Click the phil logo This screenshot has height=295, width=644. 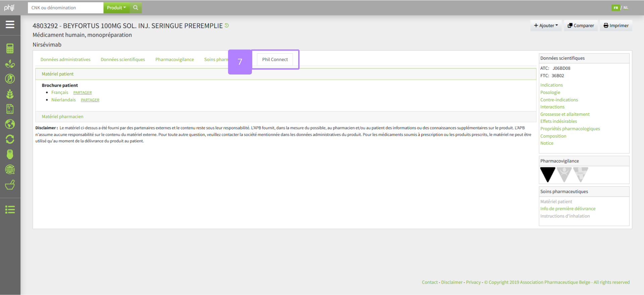point(9,8)
